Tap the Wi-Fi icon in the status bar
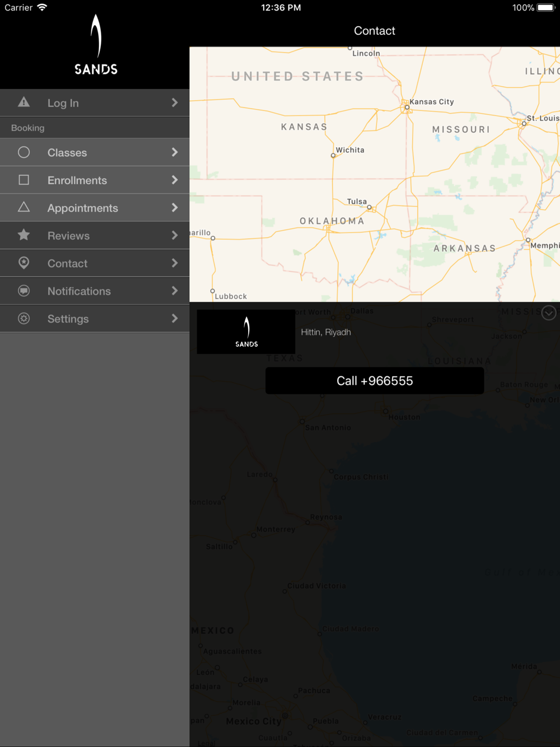The width and height of the screenshot is (560, 747). pos(42,7)
